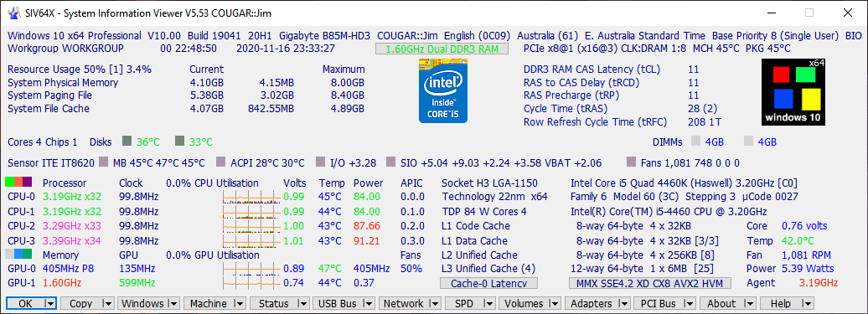Image resolution: width=868 pixels, height=314 pixels.
Task: Click the disk square beside 36°C
Action: click(x=127, y=142)
